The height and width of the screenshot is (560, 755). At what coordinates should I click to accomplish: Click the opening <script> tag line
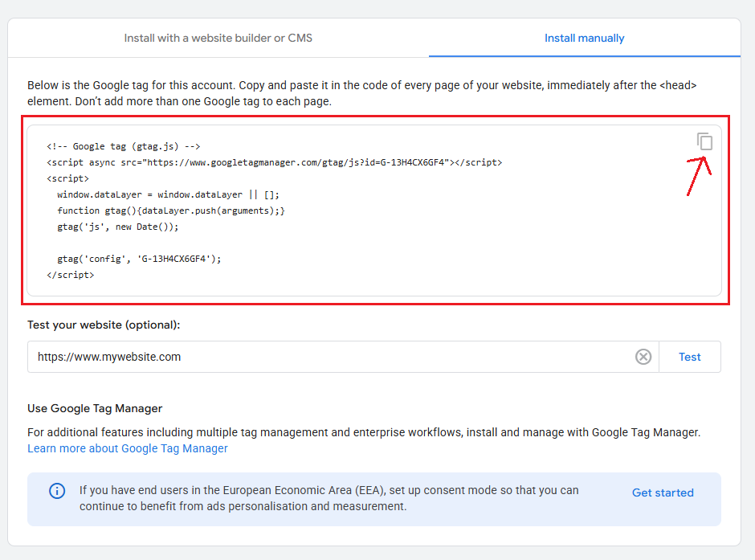[x=68, y=178]
